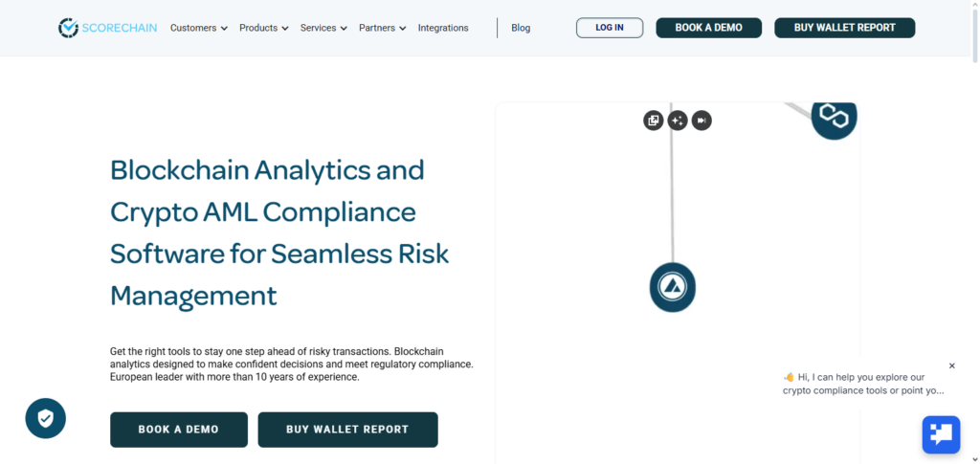
Task: Click the skip-forward icon on the animation
Action: [702, 121]
